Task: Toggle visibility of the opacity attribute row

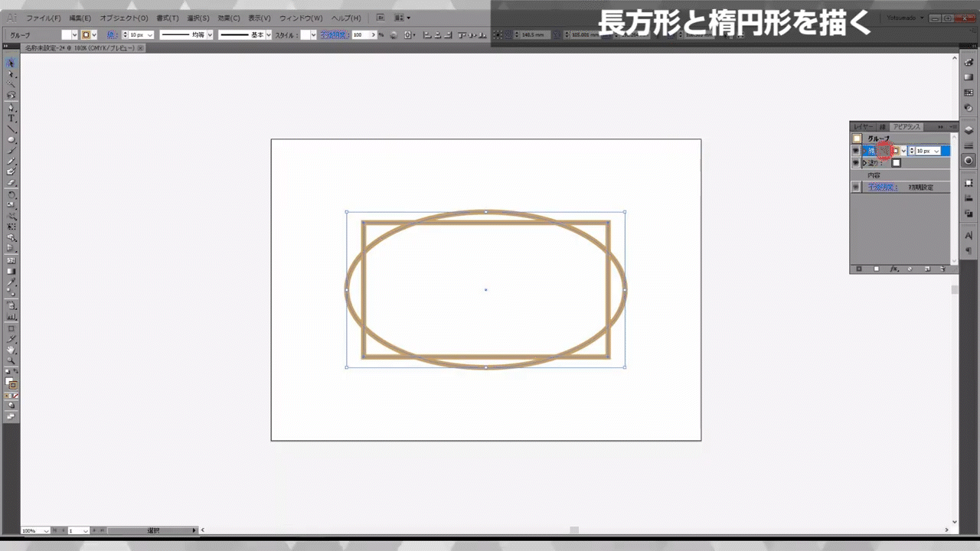Action: point(855,186)
